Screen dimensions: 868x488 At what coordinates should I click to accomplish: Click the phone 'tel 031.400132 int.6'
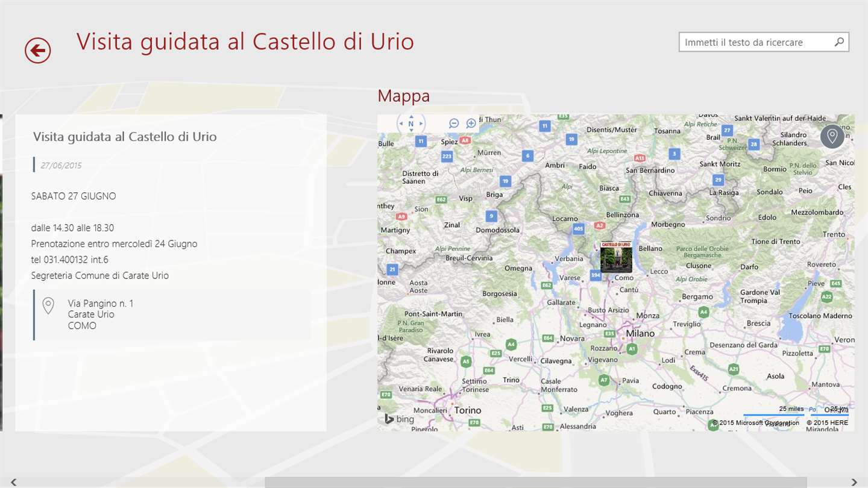70,260
